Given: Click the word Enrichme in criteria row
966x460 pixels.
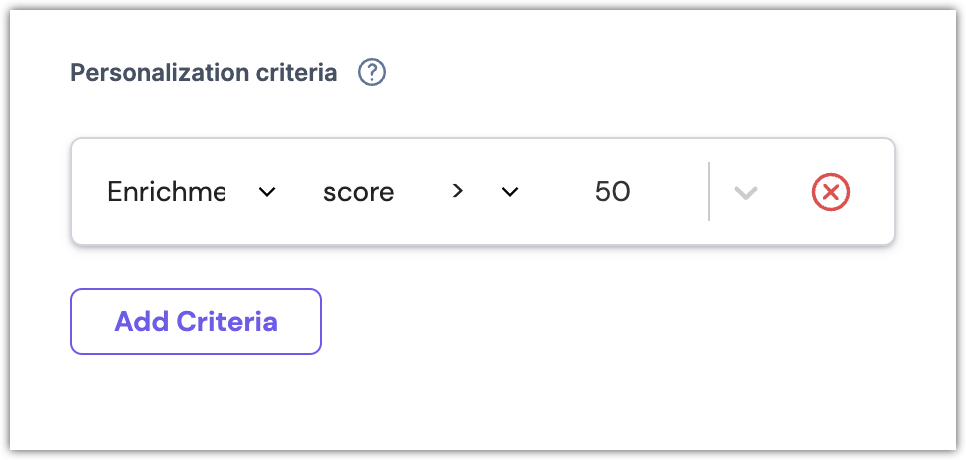Looking at the screenshot, I should pos(166,191).
